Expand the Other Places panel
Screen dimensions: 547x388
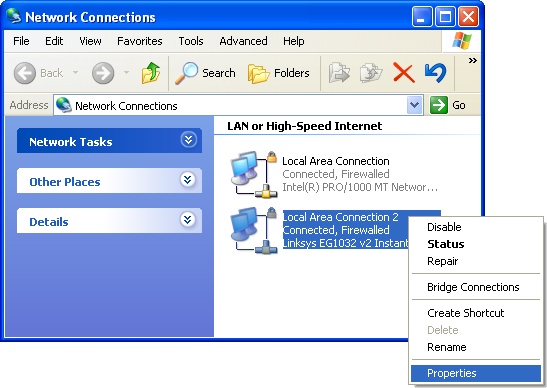[x=188, y=180]
